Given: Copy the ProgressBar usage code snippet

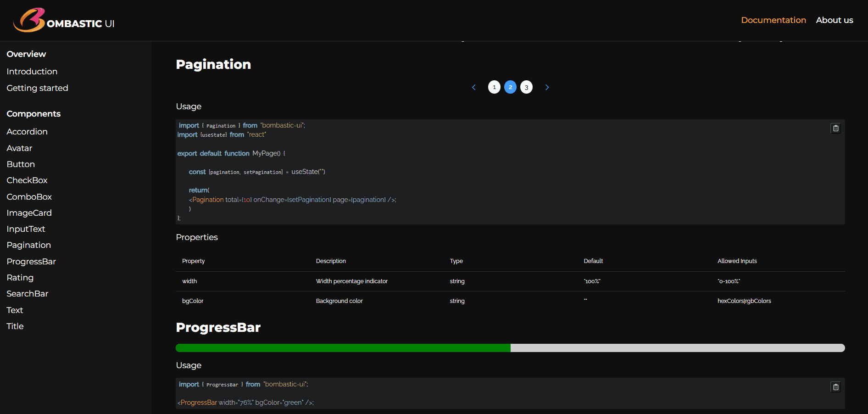Looking at the screenshot, I should pos(835,387).
